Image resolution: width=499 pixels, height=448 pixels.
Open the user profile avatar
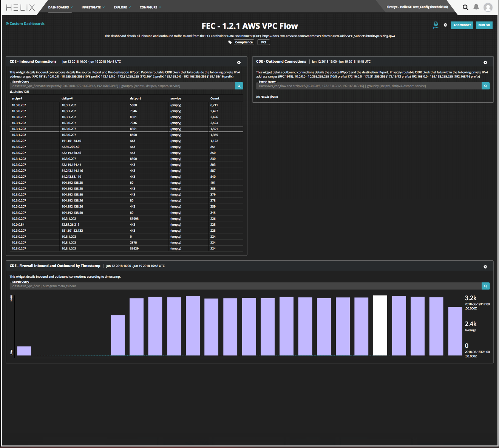coord(488,7)
